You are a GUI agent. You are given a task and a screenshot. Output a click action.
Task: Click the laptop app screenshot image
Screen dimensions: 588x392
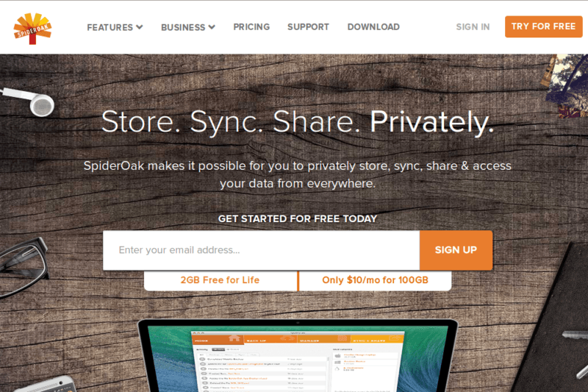[298, 356]
